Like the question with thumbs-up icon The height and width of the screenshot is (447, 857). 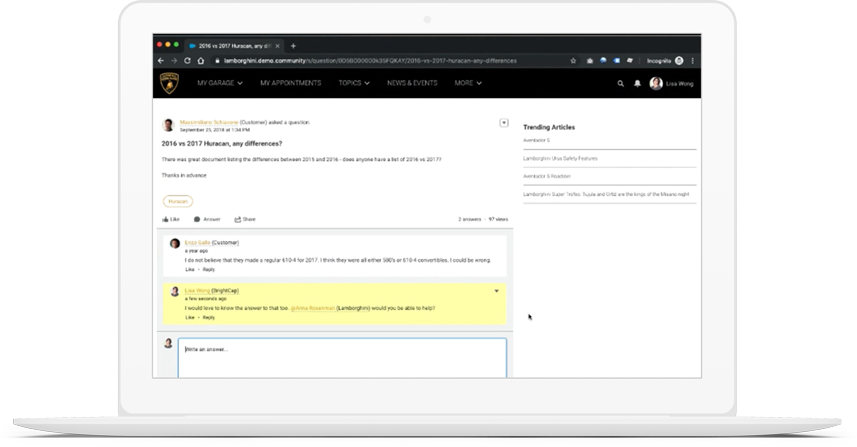click(x=171, y=219)
